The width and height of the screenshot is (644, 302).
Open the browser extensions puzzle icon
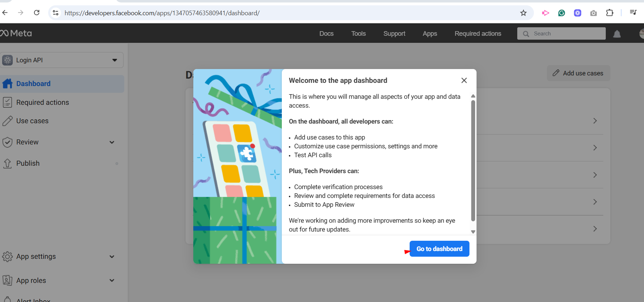(x=609, y=13)
